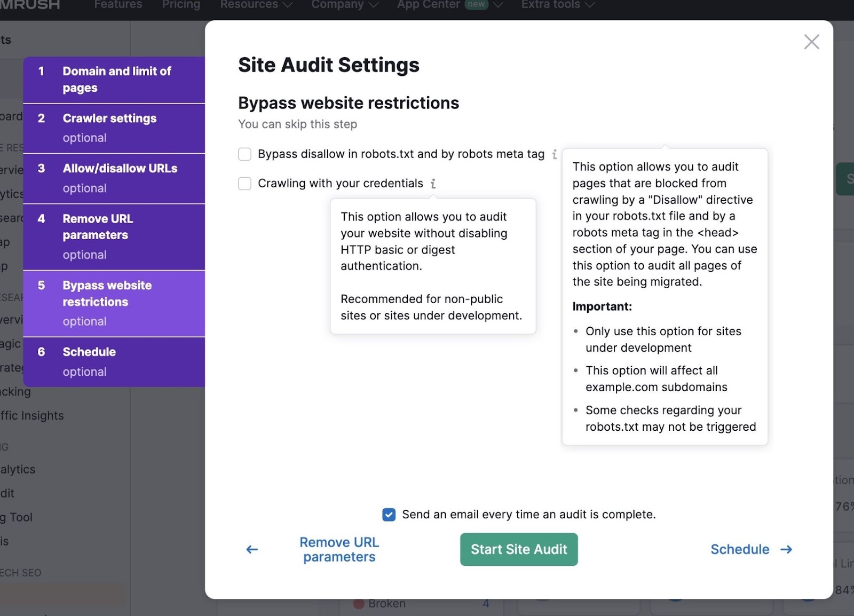This screenshot has height=616, width=854.
Task: Click the Start Site Audit button
Action: point(518,549)
